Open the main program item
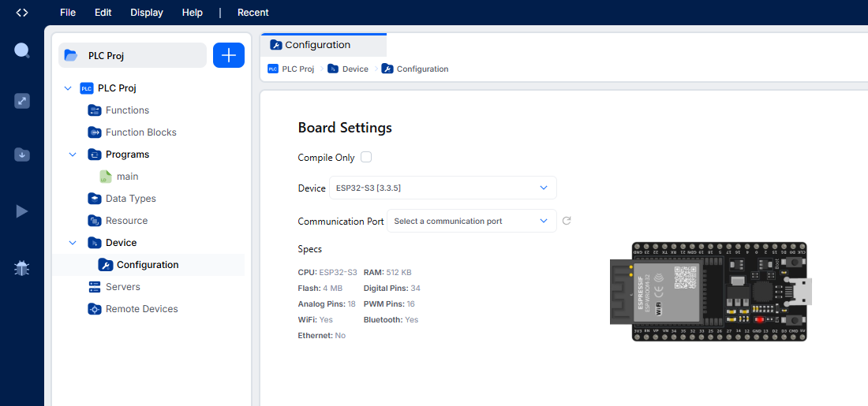Viewport: 868px width, 406px height. (x=126, y=177)
